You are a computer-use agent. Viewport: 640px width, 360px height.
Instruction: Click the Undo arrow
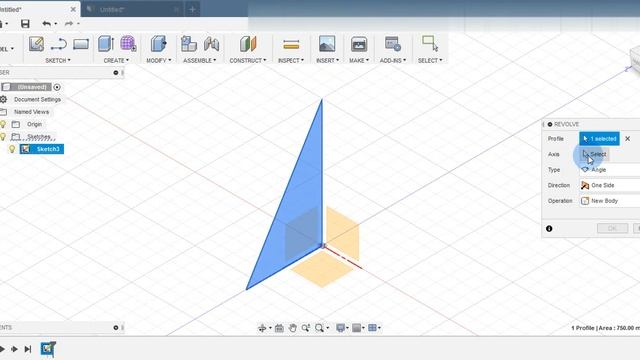46,24
